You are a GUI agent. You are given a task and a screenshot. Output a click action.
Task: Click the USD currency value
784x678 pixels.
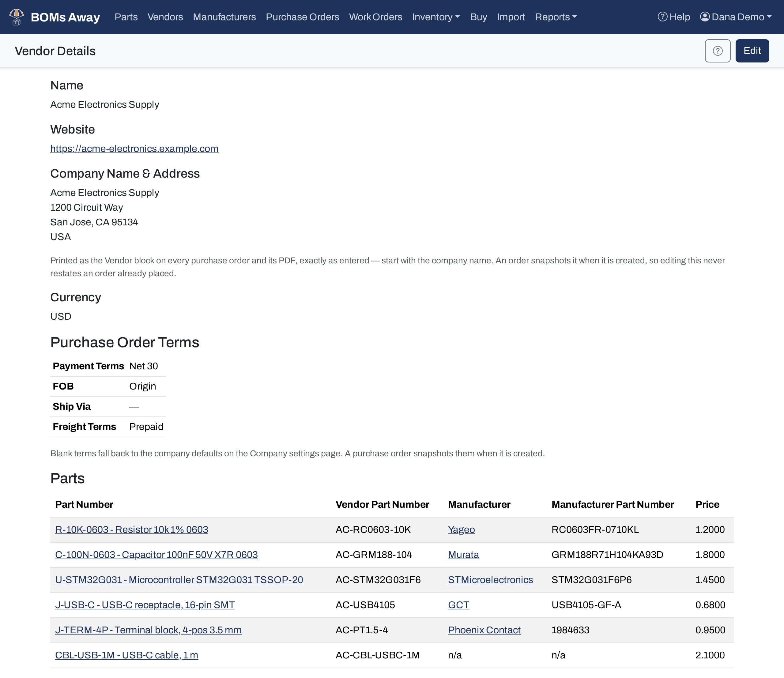[x=61, y=316]
